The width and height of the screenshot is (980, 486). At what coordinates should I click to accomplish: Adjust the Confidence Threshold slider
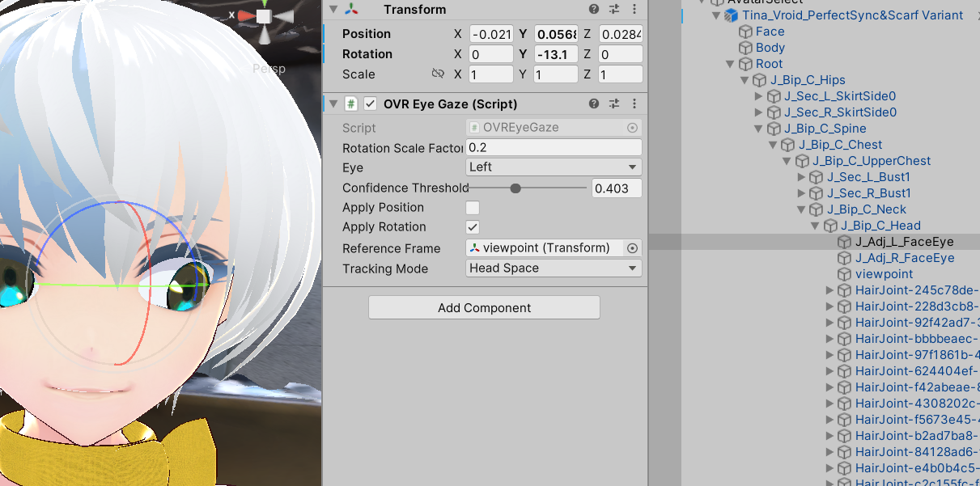point(515,188)
